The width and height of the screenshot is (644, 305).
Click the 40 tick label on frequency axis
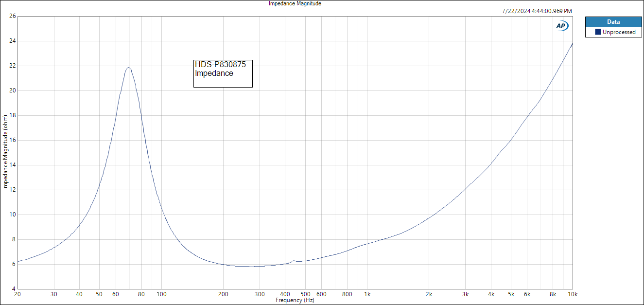coord(80,294)
